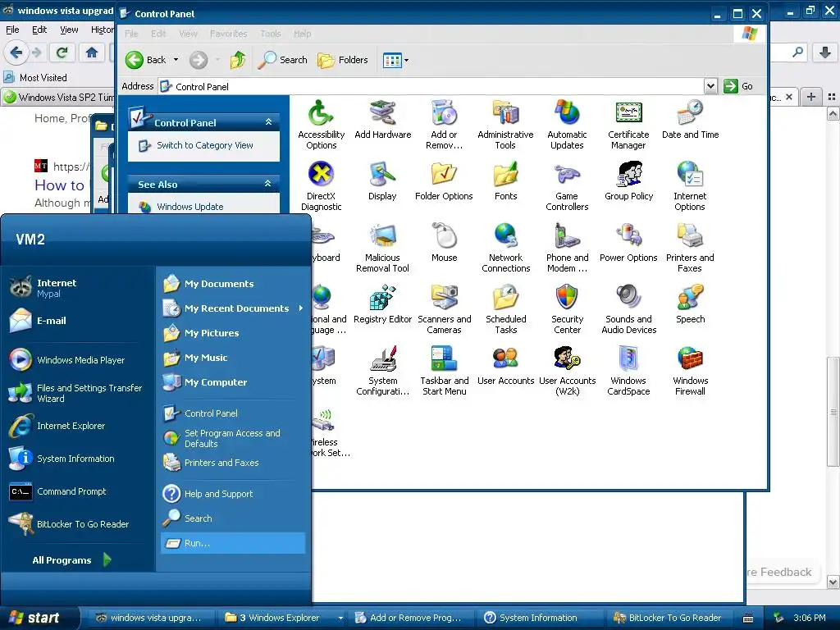The height and width of the screenshot is (630, 840).
Task: Select Run... from Start menu
Action: [x=233, y=543]
